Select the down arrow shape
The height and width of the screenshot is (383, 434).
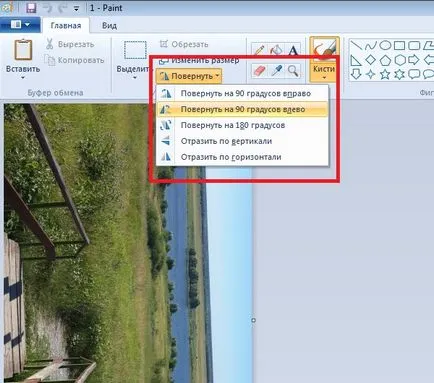tap(356, 74)
